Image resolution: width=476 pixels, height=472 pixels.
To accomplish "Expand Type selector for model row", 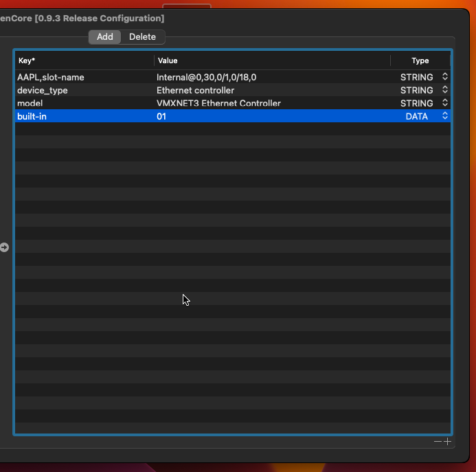I will [x=444, y=103].
